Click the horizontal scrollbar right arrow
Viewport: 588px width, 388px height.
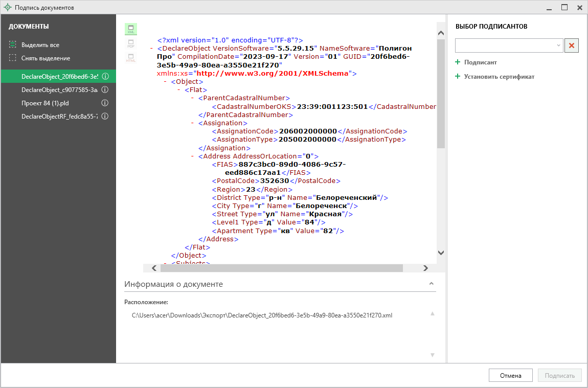425,268
